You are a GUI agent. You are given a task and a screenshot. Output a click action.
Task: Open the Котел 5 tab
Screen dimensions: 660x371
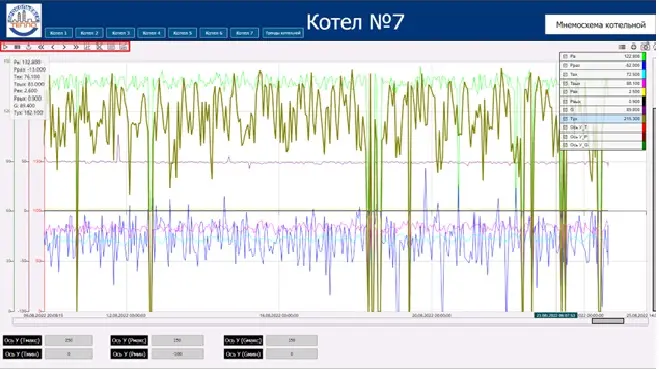(x=182, y=33)
